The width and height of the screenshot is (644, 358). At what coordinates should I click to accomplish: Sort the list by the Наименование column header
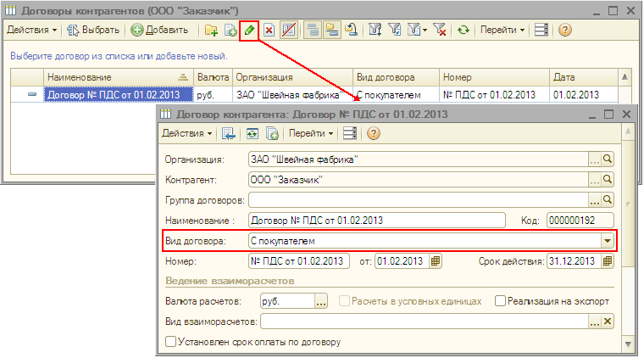click(x=119, y=77)
